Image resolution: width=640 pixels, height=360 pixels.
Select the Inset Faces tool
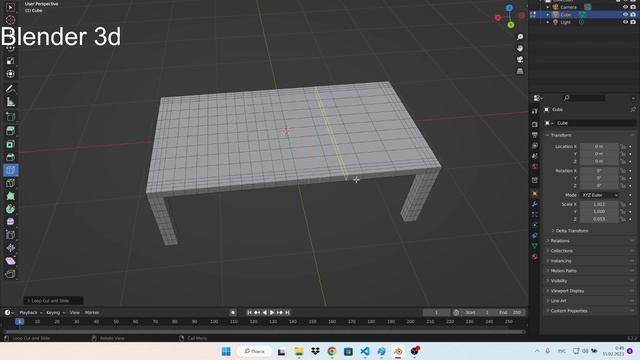(11, 144)
